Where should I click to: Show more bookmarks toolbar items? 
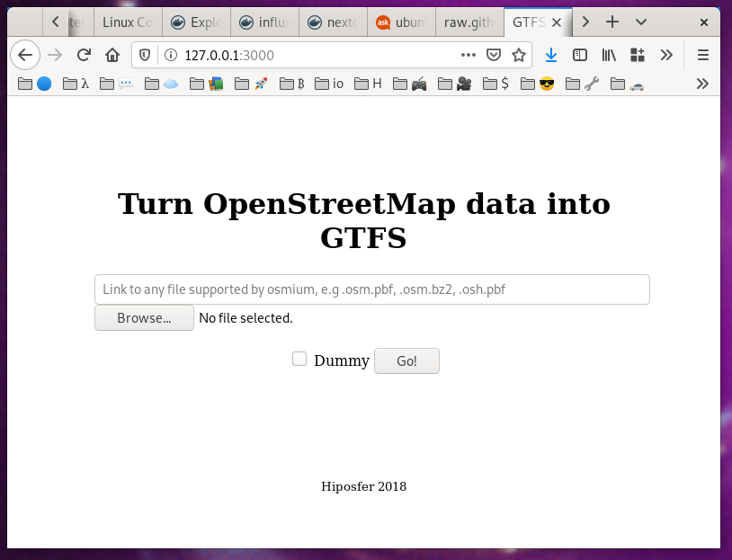tap(703, 84)
